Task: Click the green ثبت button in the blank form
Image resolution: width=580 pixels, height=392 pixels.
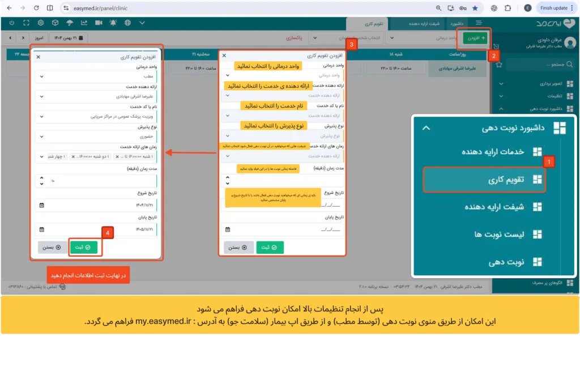Action: 270,247
